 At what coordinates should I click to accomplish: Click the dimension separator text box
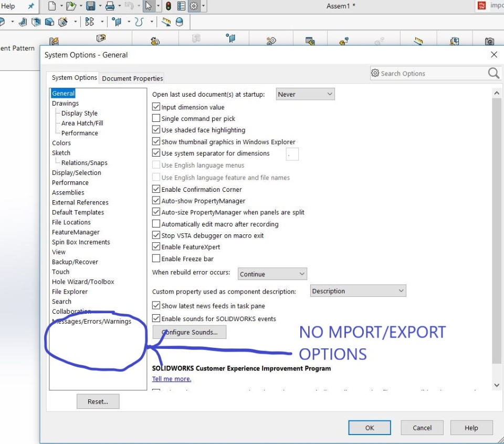point(292,154)
